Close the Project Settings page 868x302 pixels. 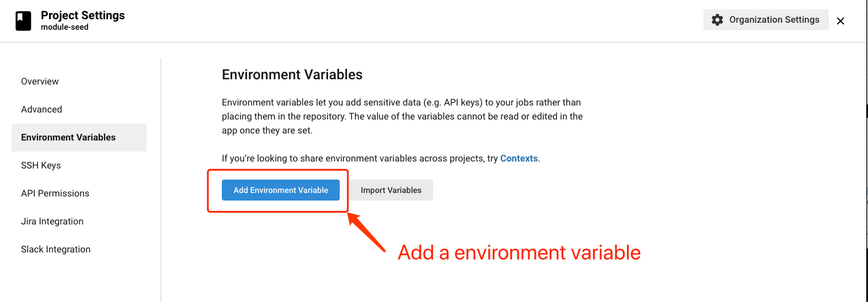841,21
